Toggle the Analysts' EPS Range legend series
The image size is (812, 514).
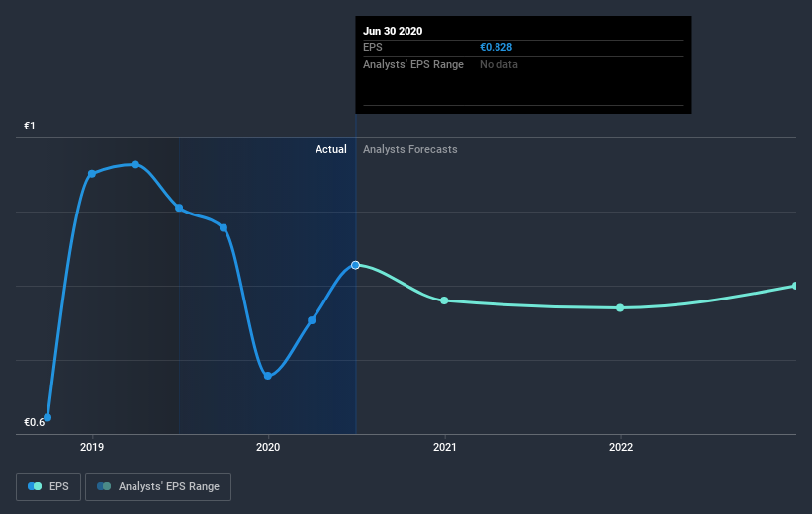[x=158, y=486]
